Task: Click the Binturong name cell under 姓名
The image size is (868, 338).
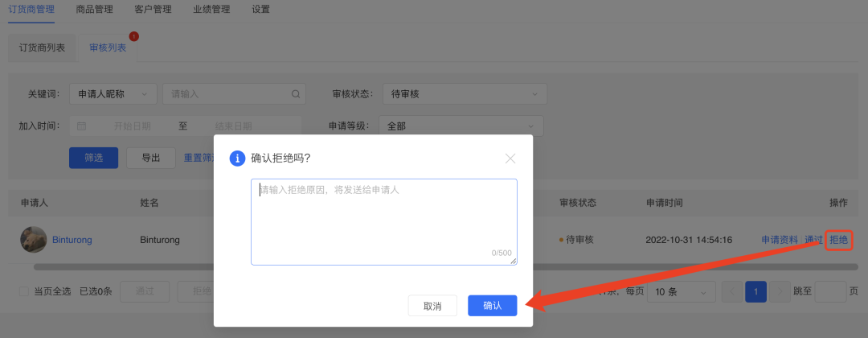Action: coord(161,240)
